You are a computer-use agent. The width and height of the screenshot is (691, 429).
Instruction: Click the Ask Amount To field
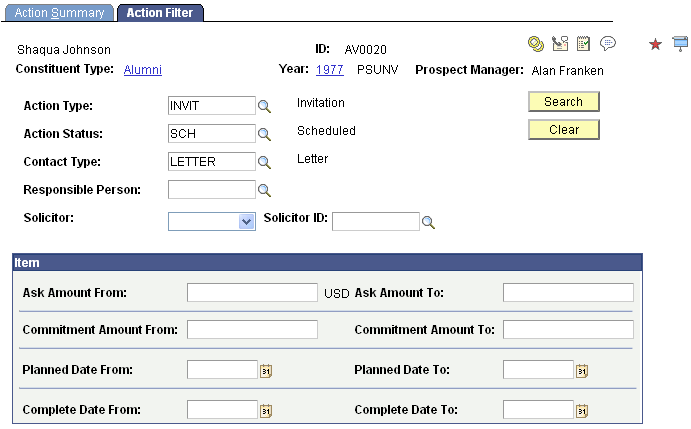pyautogui.click(x=568, y=293)
